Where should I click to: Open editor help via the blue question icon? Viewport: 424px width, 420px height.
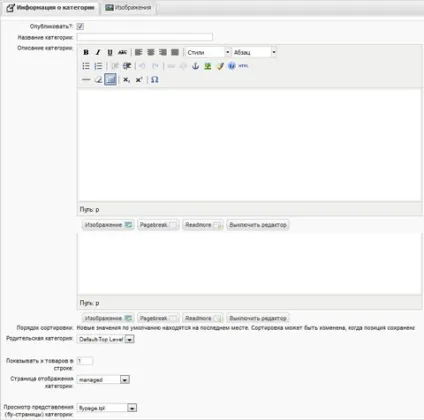(232, 66)
